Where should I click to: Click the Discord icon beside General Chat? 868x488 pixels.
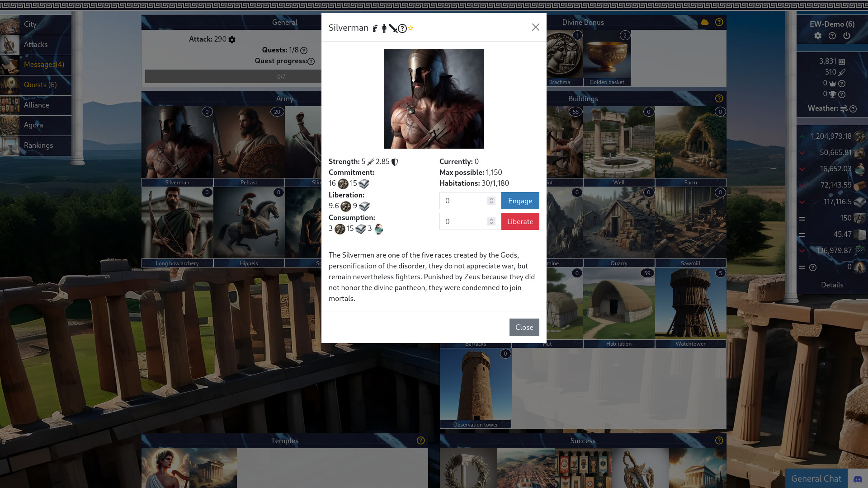pyautogui.click(x=858, y=479)
